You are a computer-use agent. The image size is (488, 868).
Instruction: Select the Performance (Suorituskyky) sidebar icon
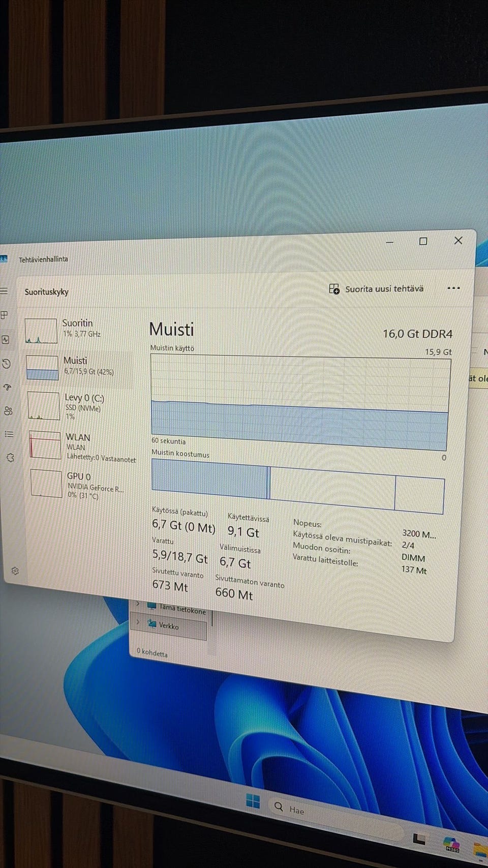tap(6, 340)
